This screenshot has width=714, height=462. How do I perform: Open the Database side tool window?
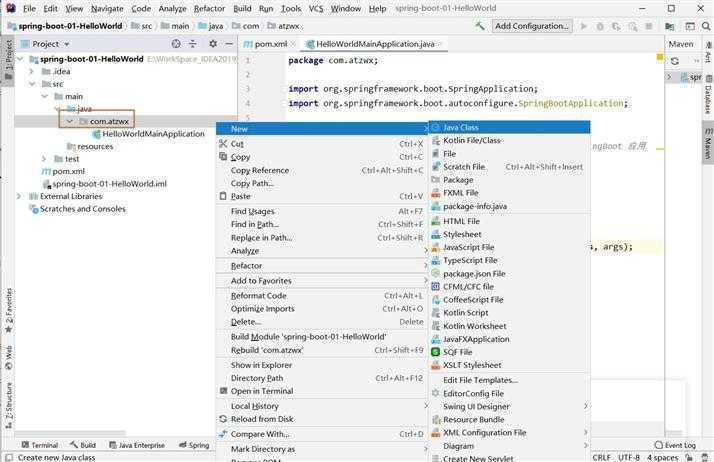point(708,96)
